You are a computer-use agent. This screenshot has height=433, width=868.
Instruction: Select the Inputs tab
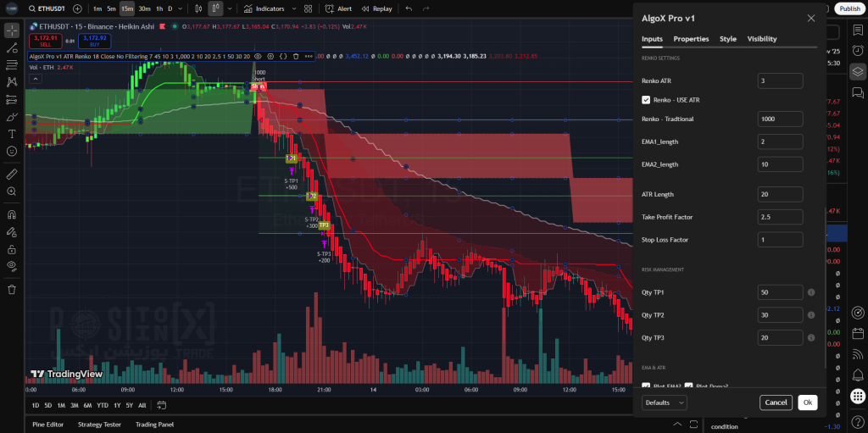click(x=652, y=39)
